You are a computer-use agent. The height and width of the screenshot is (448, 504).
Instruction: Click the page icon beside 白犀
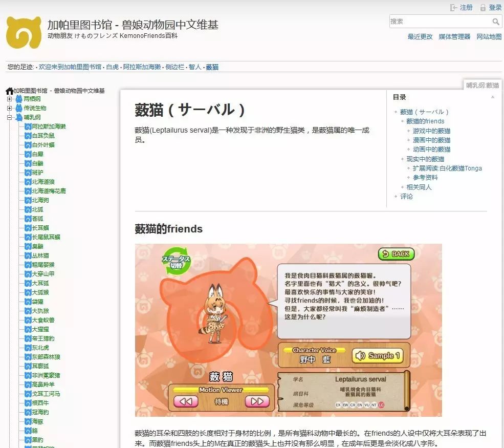point(28,155)
